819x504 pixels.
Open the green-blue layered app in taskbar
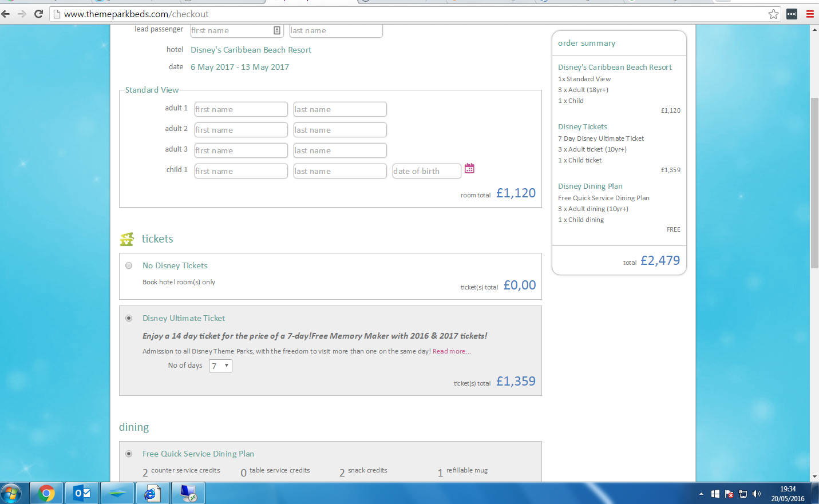click(117, 493)
